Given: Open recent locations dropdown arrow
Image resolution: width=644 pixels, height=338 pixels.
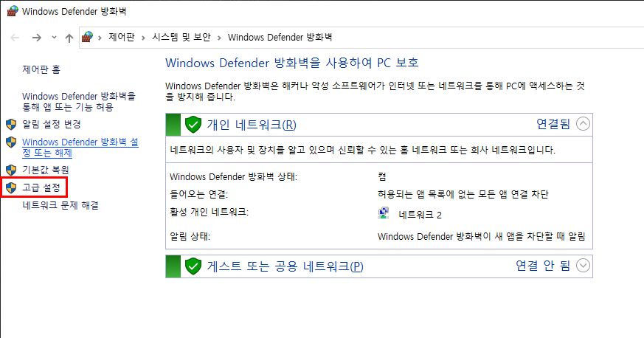Looking at the screenshot, I should (x=54, y=38).
